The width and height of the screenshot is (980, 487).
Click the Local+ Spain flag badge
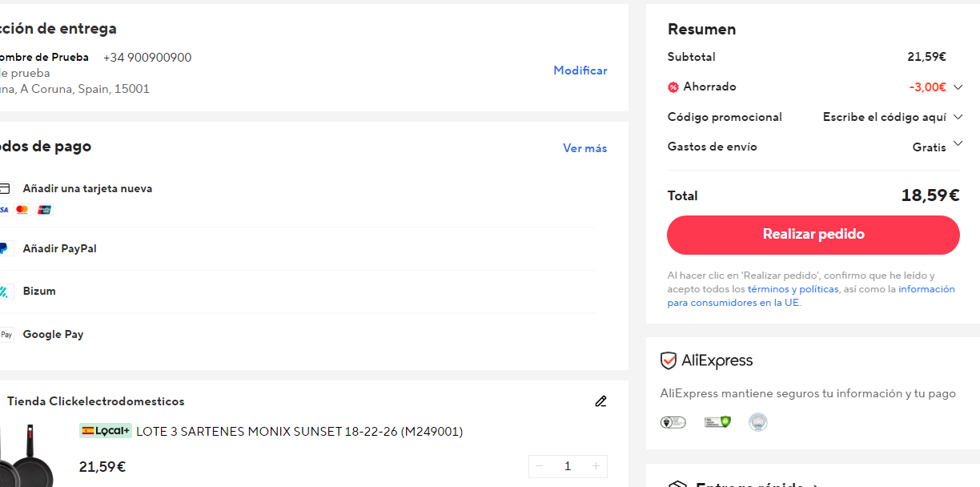106,431
